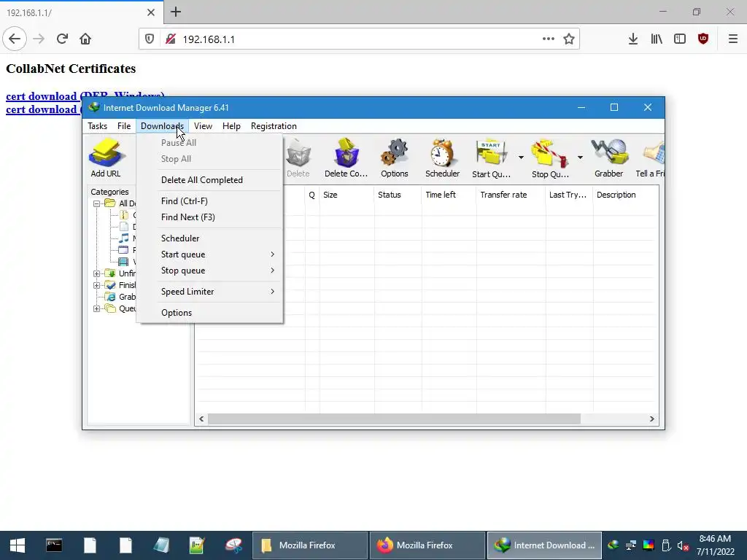Open Windows Start menu
This screenshot has width=747, height=560.
click(x=18, y=545)
